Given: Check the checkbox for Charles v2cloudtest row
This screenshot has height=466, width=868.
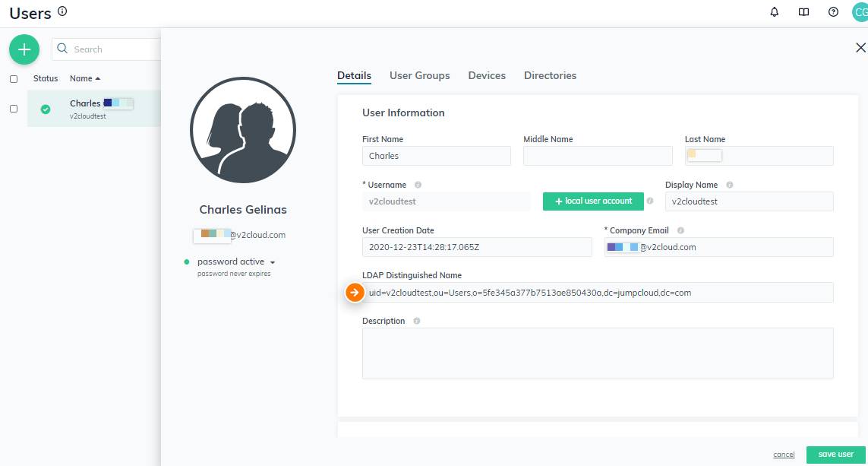Looking at the screenshot, I should pos(14,109).
